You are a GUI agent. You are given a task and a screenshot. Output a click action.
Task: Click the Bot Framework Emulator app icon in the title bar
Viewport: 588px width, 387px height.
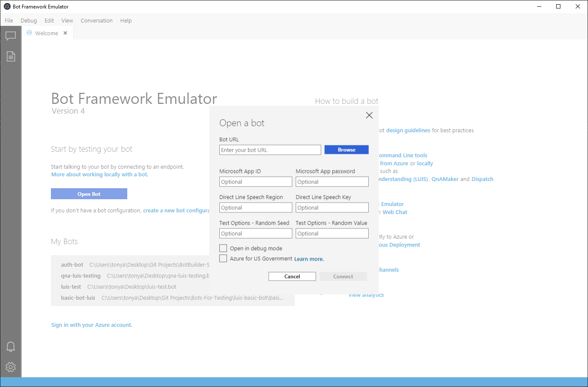click(7, 6)
